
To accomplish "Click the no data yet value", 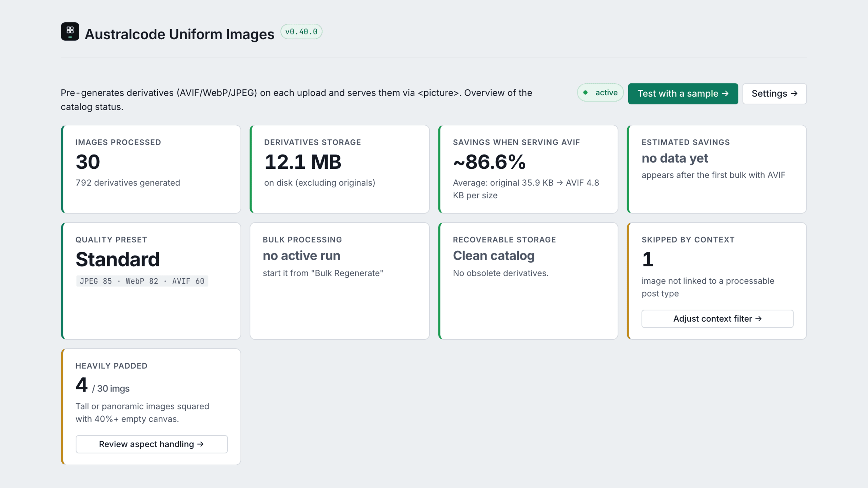I will pos(675,158).
